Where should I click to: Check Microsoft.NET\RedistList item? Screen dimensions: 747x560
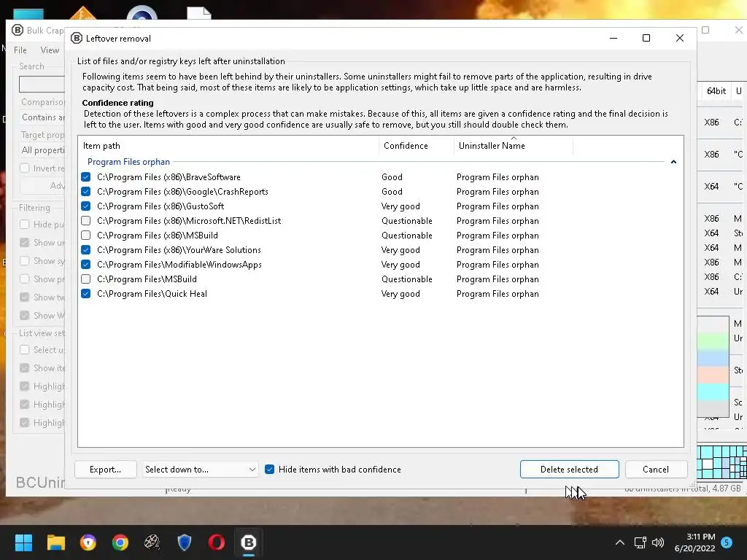click(86, 221)
